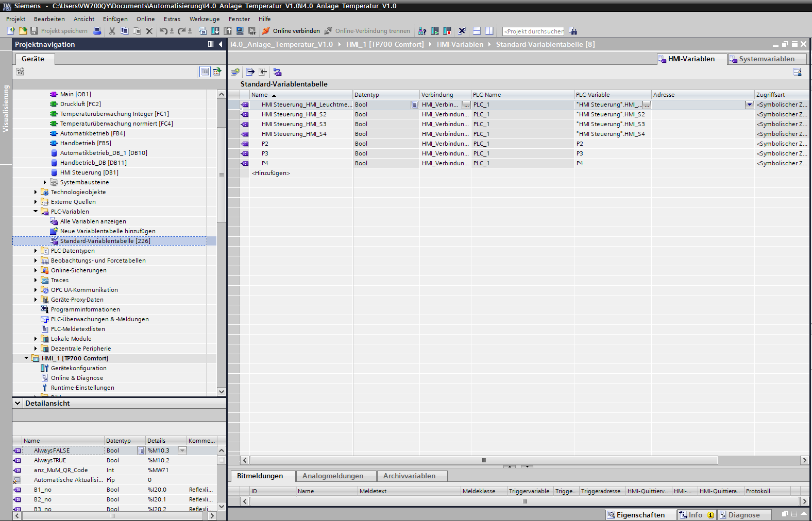Image resolution: width=812 pixels, height=521 pixels.
Task: Open the Werkzeuge menu
Action: tap(204, 19)
